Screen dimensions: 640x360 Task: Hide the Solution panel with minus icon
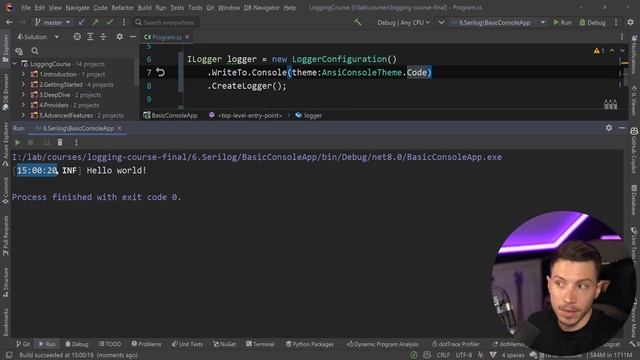coord(133,37)
